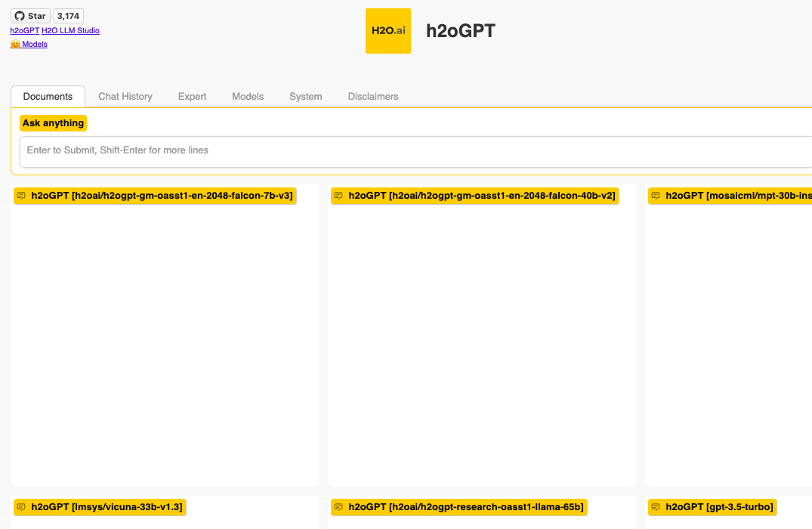Click the GitHub Star button
The width and height of the screenshot is (812, 529).
pos(30,16)
